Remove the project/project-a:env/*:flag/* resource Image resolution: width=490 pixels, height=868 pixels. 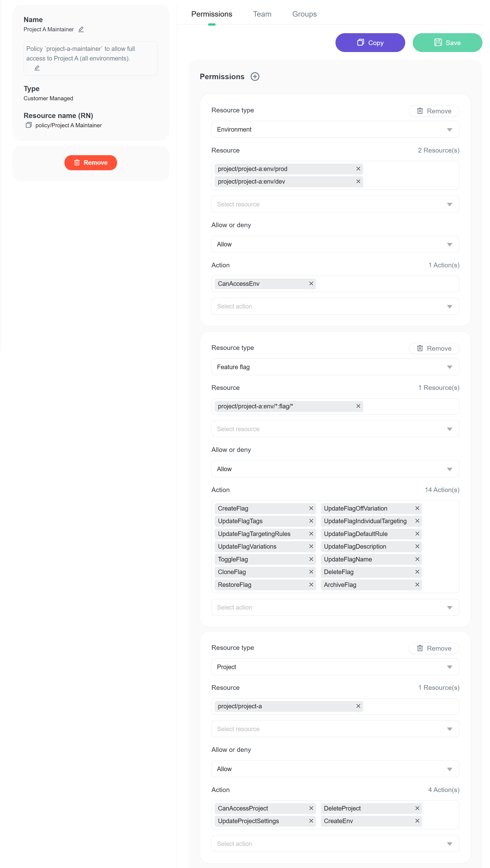358,406
